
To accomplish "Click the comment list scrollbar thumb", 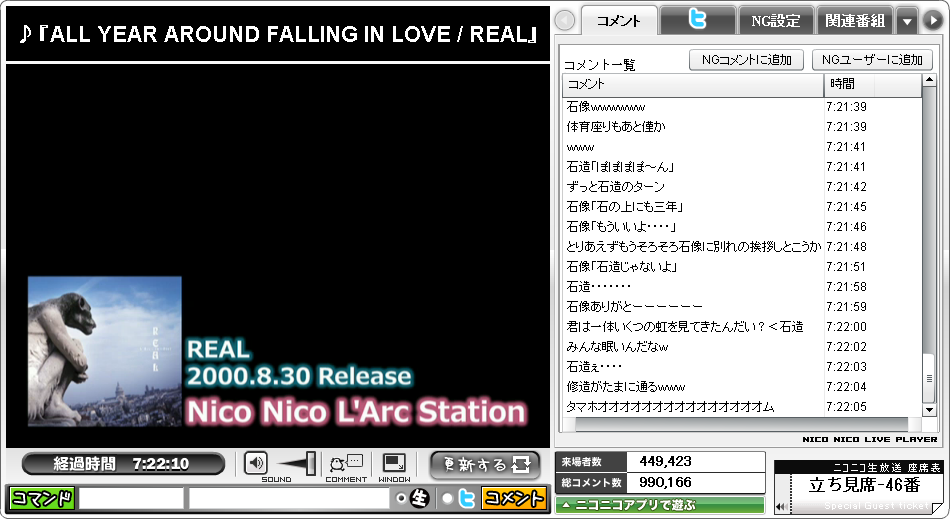I will click(x=929, y=378).
